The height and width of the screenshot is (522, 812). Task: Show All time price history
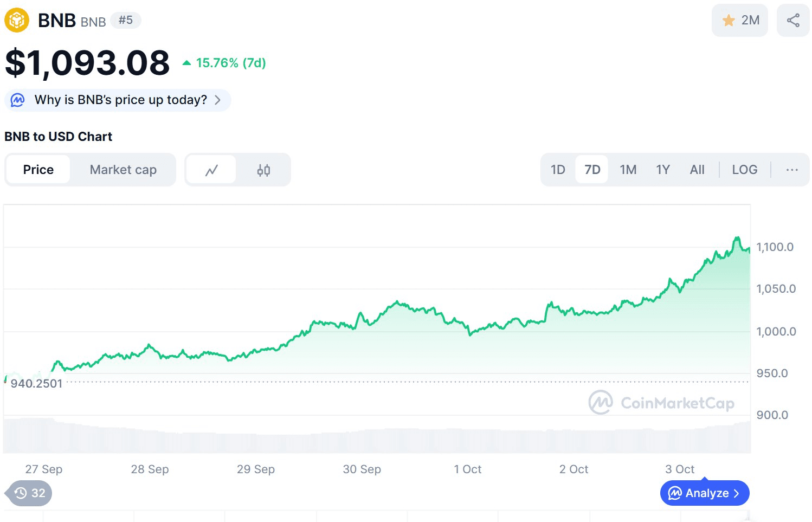[x=697, y=170]
